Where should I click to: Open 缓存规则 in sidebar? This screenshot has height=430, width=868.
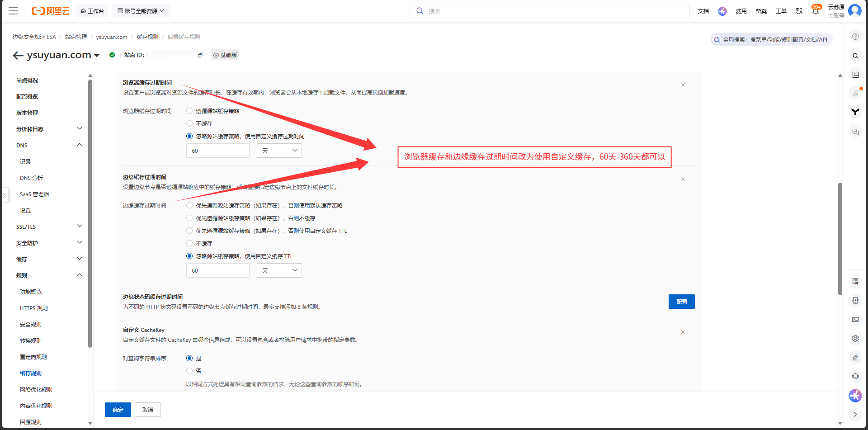[x=31, y=373]
